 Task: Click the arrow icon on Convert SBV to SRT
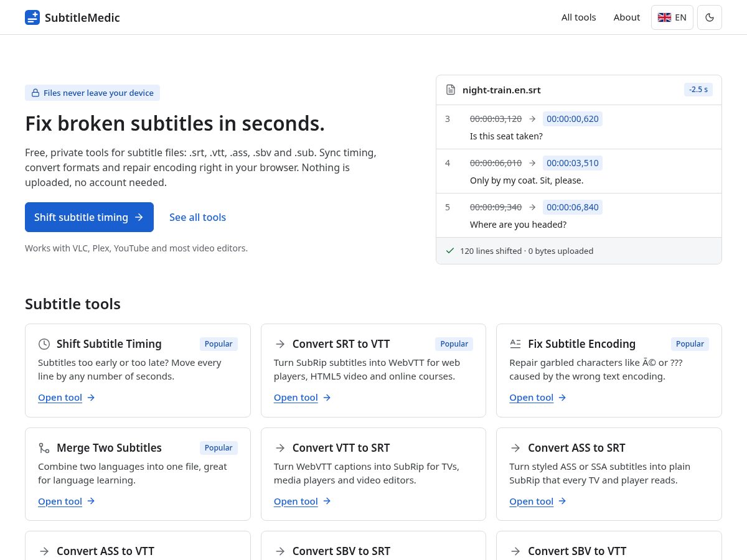coord(280,551)
